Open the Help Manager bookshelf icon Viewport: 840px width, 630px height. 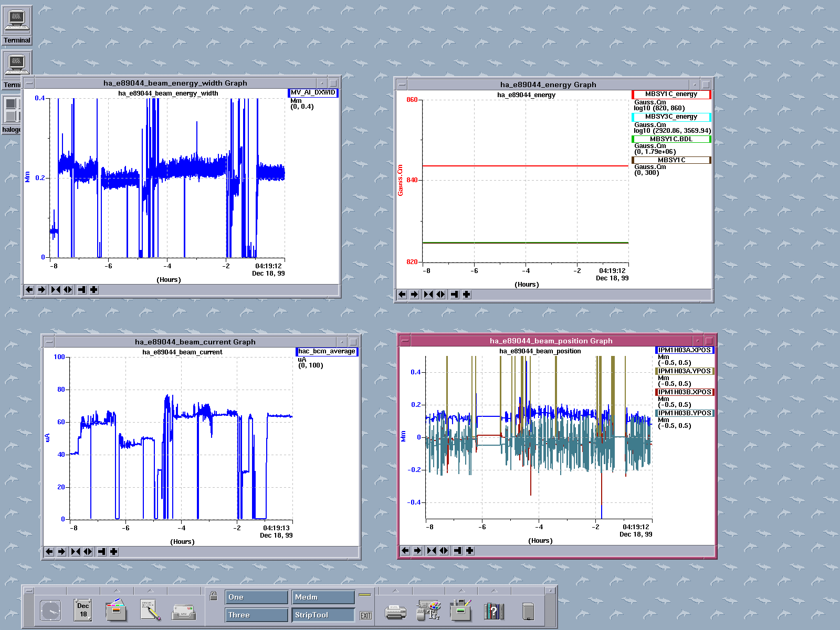[x=493, y=611]
